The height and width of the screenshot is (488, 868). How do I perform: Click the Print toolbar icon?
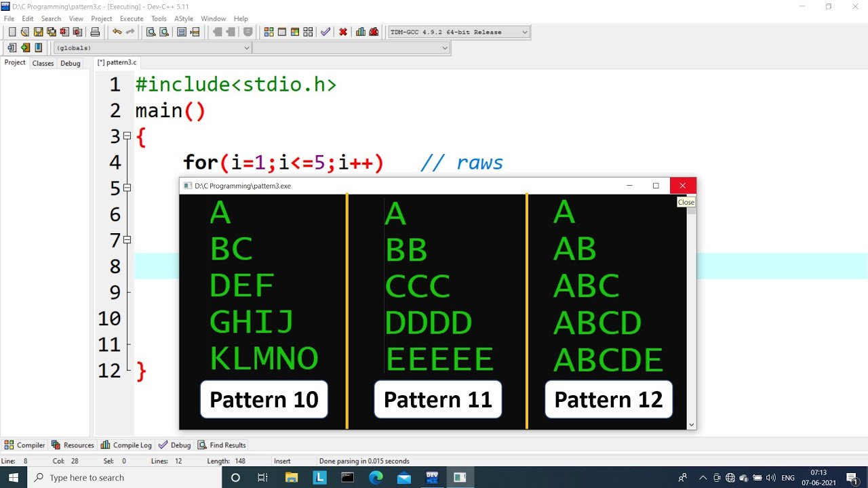[x=95, y=32]
